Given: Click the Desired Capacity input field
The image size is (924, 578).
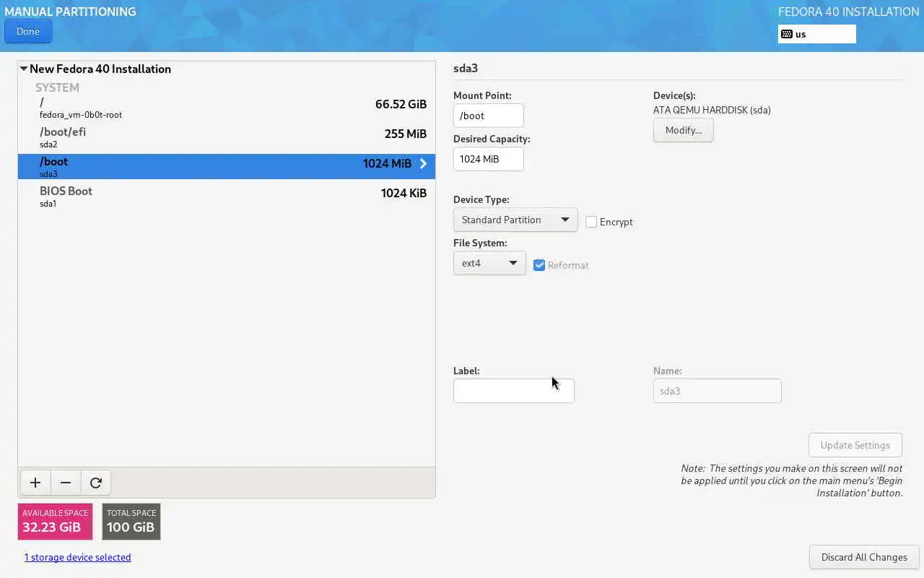Looking at the screenshot, I should click(x=489, y=159).
